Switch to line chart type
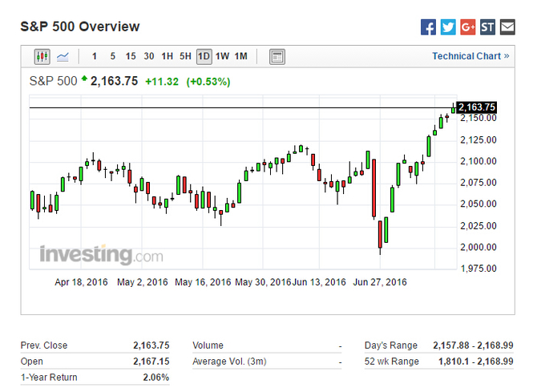 click(x=63, y=56)
